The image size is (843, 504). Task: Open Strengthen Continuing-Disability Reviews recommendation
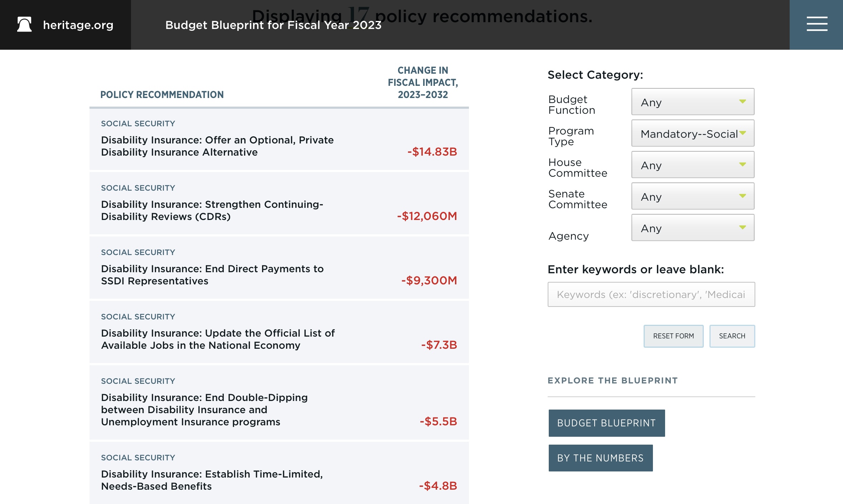click(212, 210)
